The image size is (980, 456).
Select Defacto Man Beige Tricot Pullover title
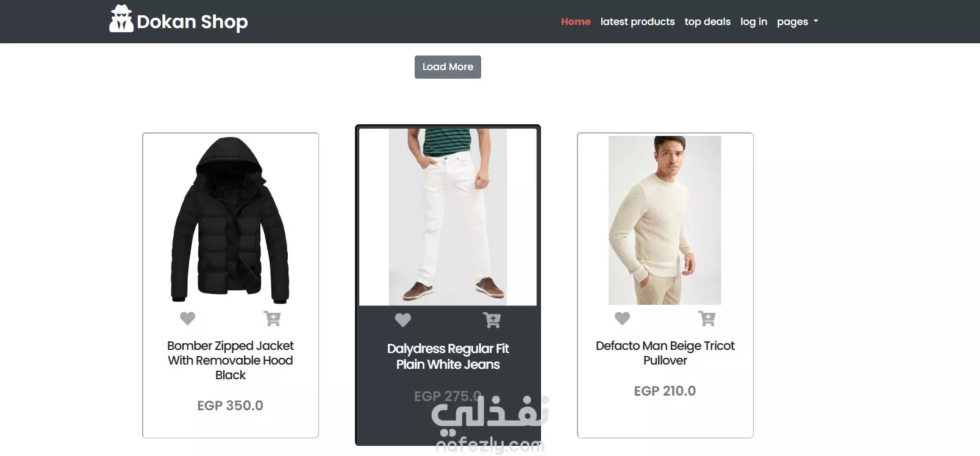click(x=665, y=353)
